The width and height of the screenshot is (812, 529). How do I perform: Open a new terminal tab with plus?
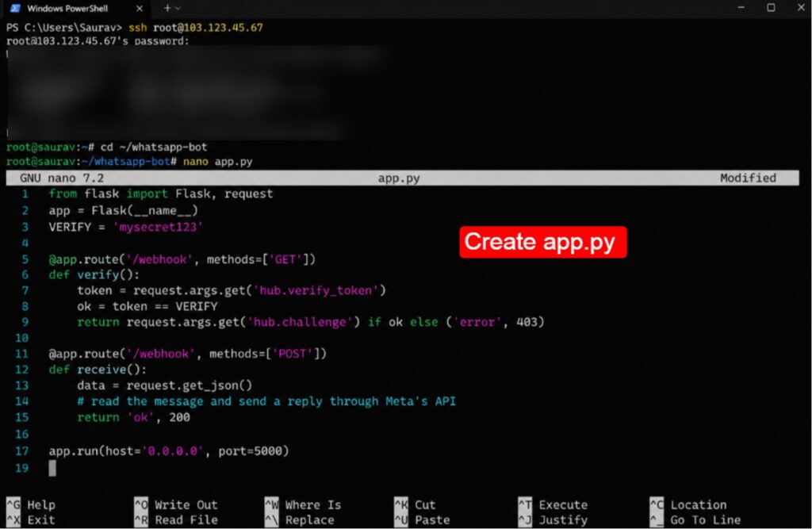pos(167,8)
